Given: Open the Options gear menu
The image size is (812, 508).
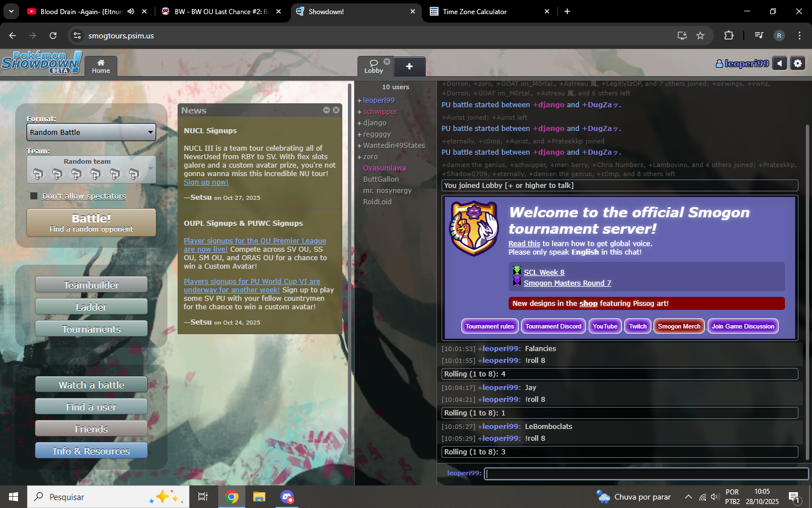Looking at the screenshot, I should (x=797, y=64).
